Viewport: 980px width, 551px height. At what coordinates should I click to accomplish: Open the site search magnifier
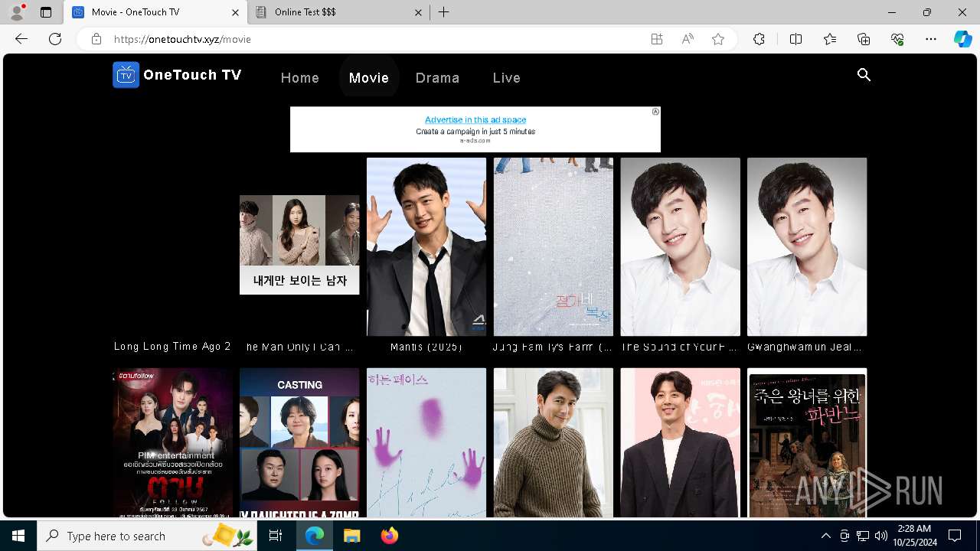(864, 75)
